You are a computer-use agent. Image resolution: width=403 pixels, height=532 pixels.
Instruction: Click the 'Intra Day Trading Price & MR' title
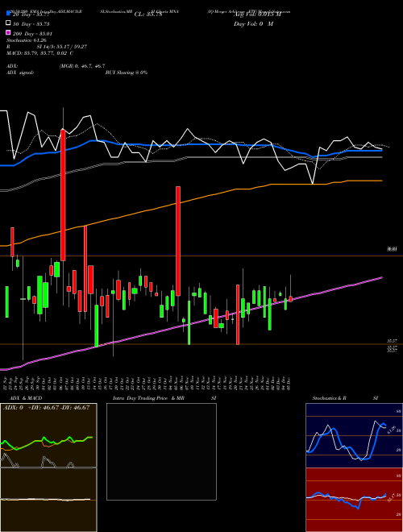[x=148, y=398]
